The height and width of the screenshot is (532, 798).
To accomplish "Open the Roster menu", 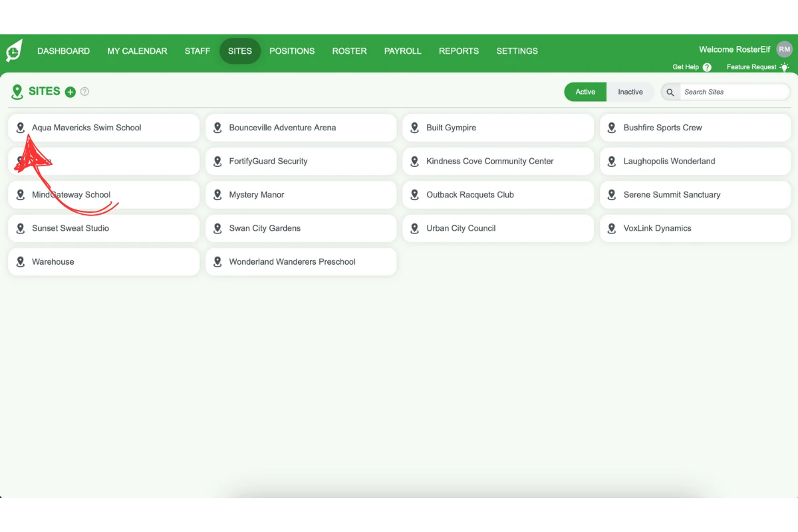I will click(x=350, y=51).
